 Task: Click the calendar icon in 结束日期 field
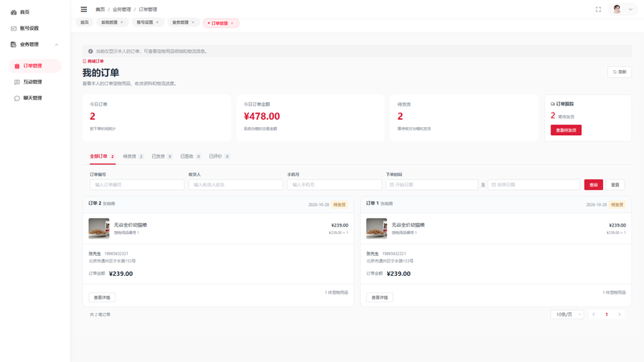(493, 185)
